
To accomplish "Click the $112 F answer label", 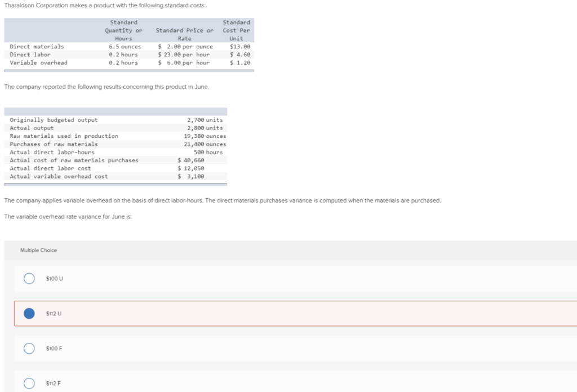I will tap(54, 384).
